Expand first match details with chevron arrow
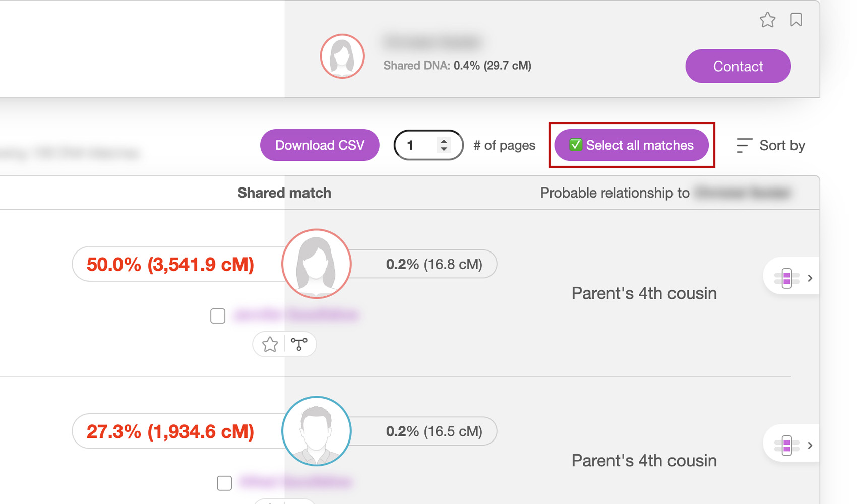Screen dimensions: 857x504 point(810,278)
